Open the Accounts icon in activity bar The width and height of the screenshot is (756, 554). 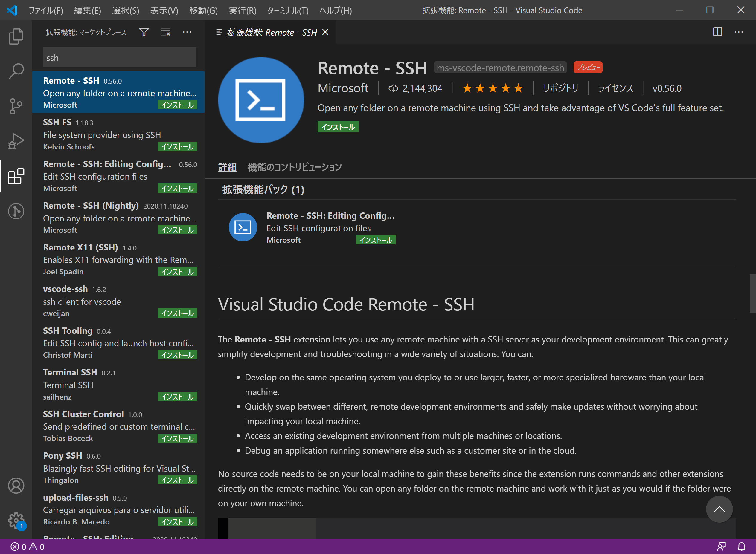[16, 486]
